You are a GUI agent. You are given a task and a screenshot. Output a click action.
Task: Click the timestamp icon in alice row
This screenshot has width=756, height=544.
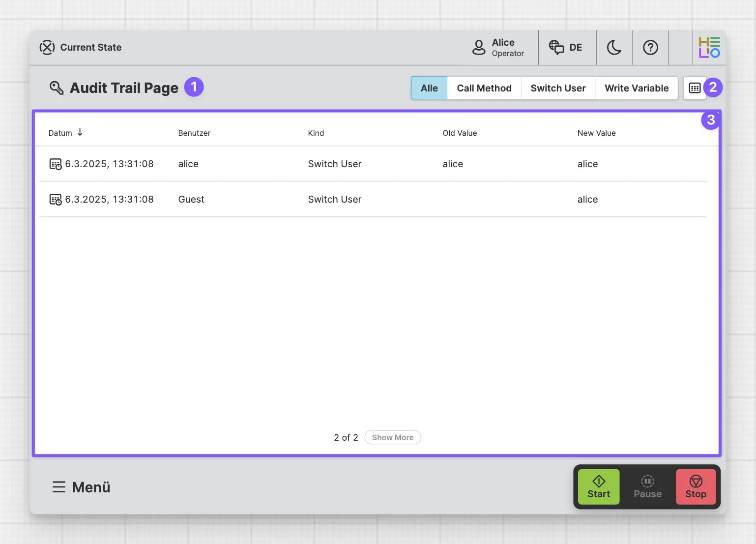tap(56, 164)
